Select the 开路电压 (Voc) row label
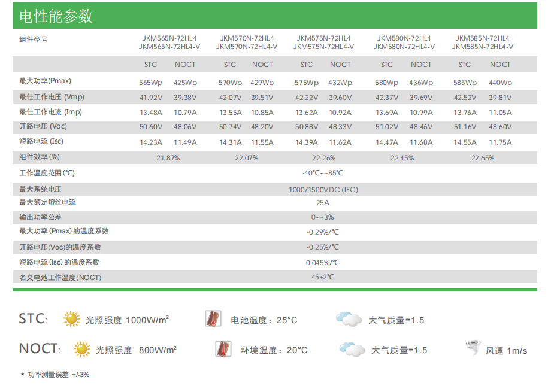Screen dimensions: 551x392 coord(43,126)
